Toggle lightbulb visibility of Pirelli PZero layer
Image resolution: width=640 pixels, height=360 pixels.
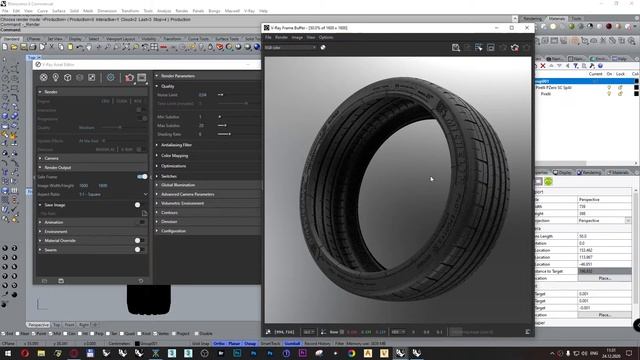[609, 88]
